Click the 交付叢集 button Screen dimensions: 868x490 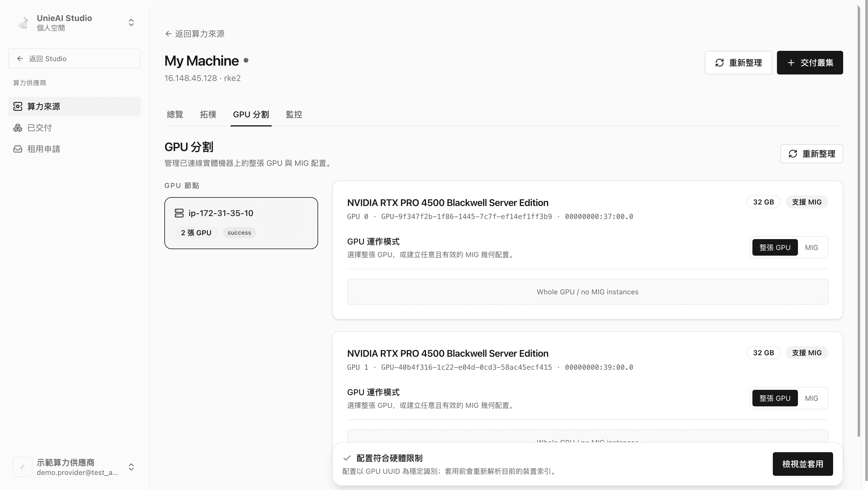[x=810, y=63]
